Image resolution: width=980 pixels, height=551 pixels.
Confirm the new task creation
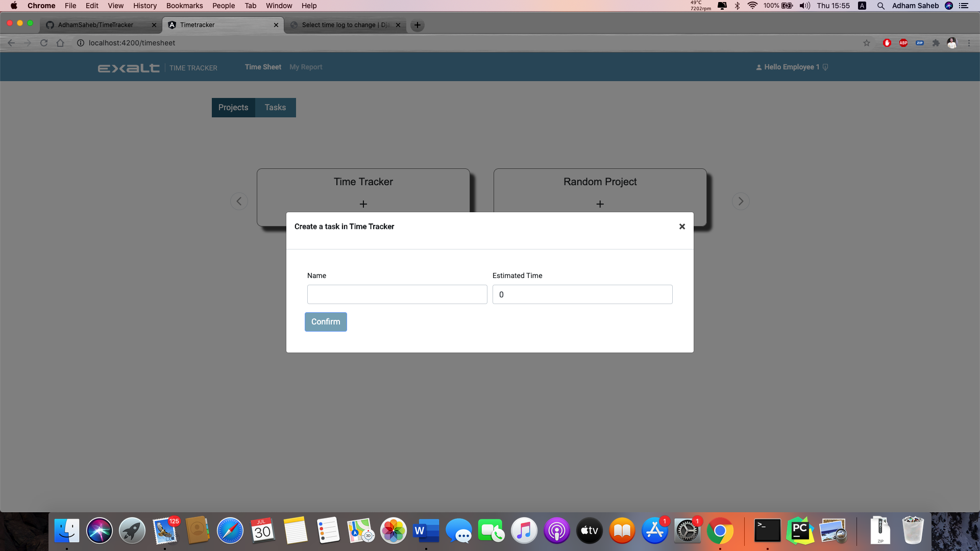tap(326, 322)
